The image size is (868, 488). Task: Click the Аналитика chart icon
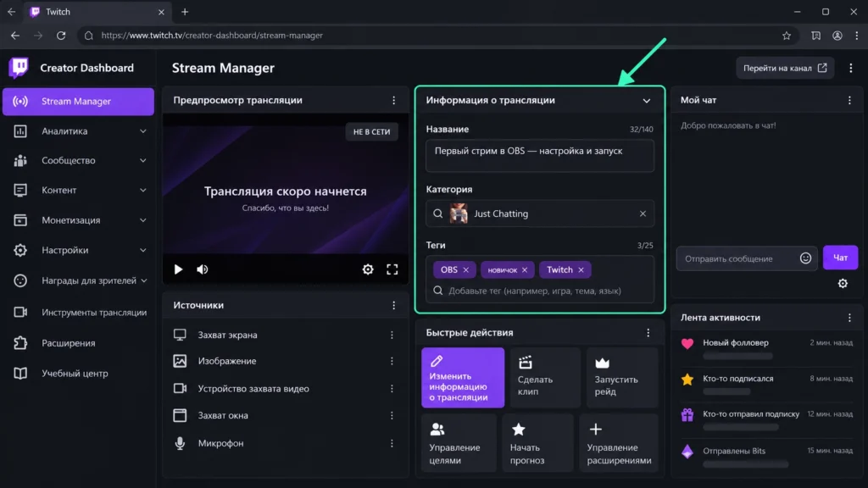click(x=20, y=131)
